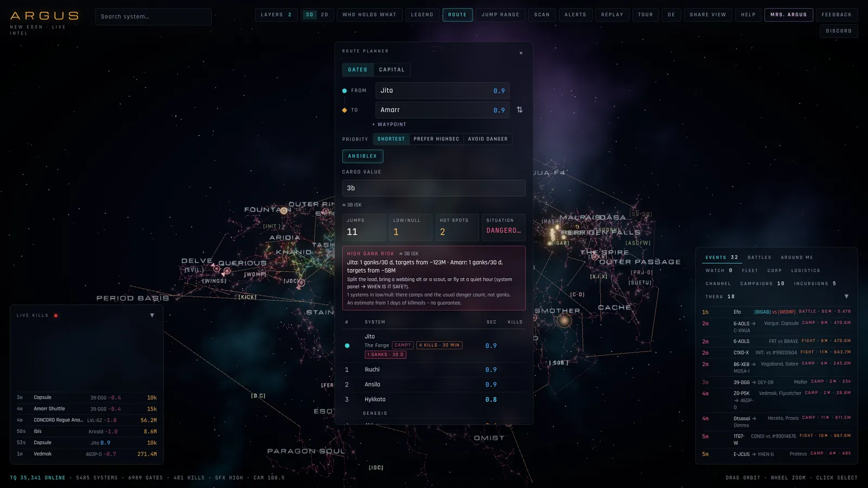
Task: Select Prefer Highsec priority
Action: pos(436,139)
